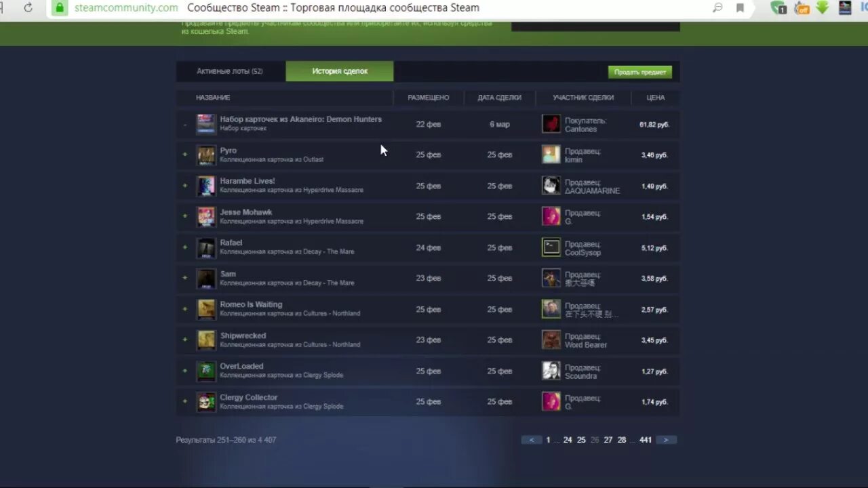This screenshot has width=868, height=488.
Task: Click the Название column header
Action: [x=213, y=98]
